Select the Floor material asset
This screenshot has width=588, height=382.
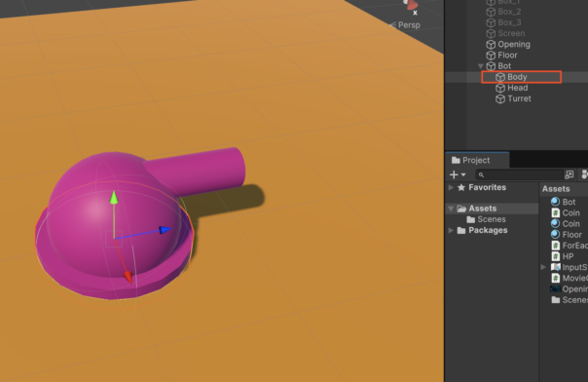coord(567,235)
